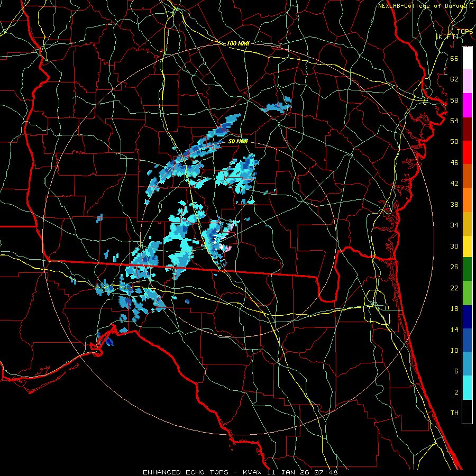Click the legend value "46"
476x476 pixels.
(454, 163)
